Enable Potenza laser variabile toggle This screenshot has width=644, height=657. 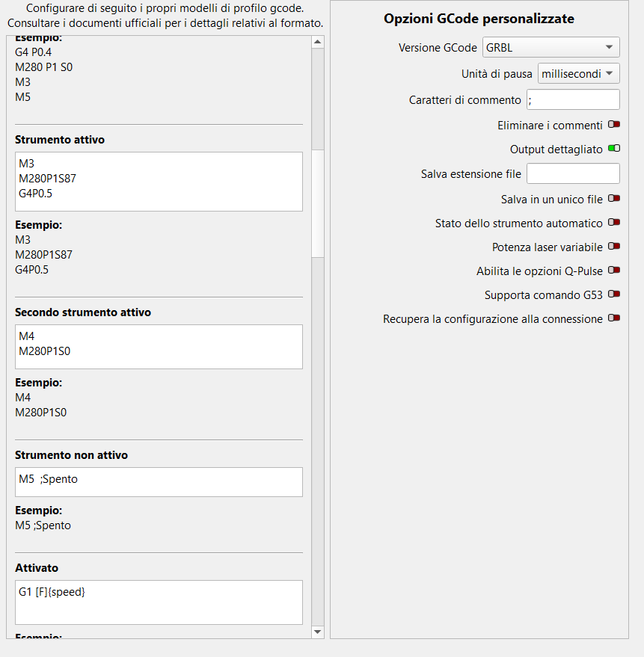(x=614, y=247)
